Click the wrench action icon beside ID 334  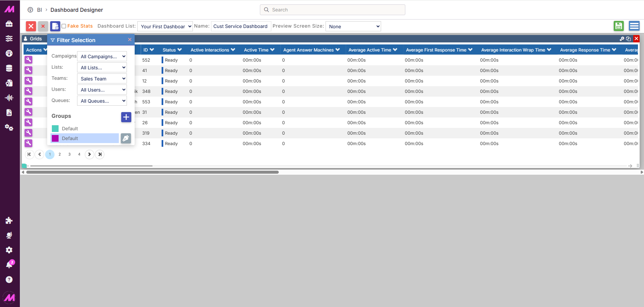pos(29,143)
